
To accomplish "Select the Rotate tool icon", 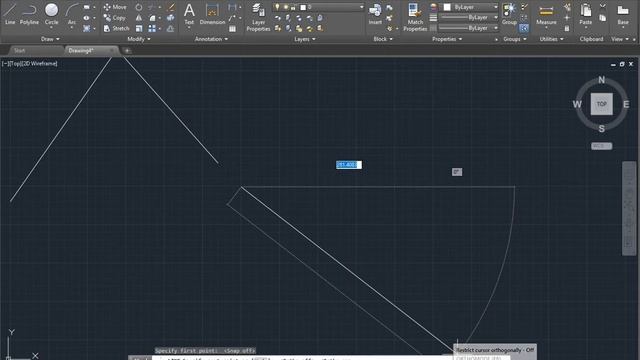I will coord(139,7).
